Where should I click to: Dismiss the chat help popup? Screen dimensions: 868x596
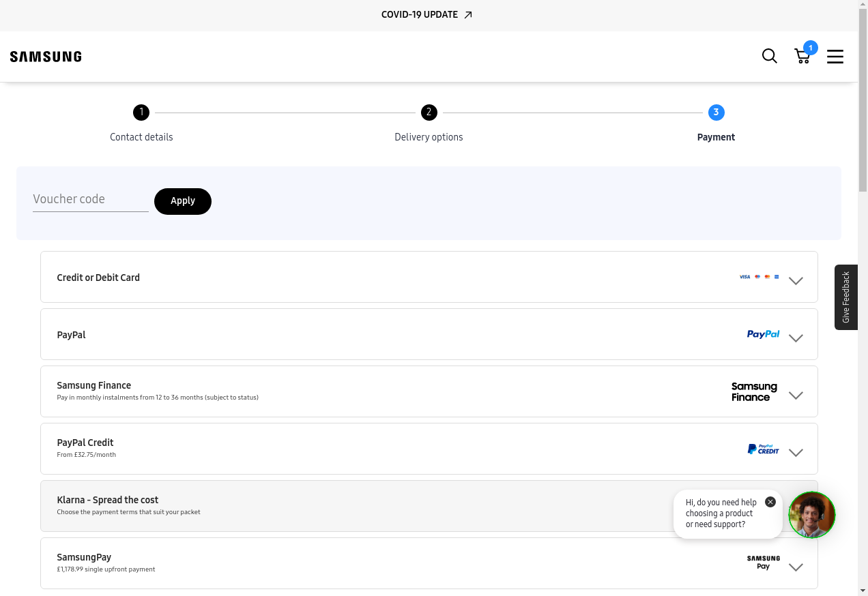point(770,502)
